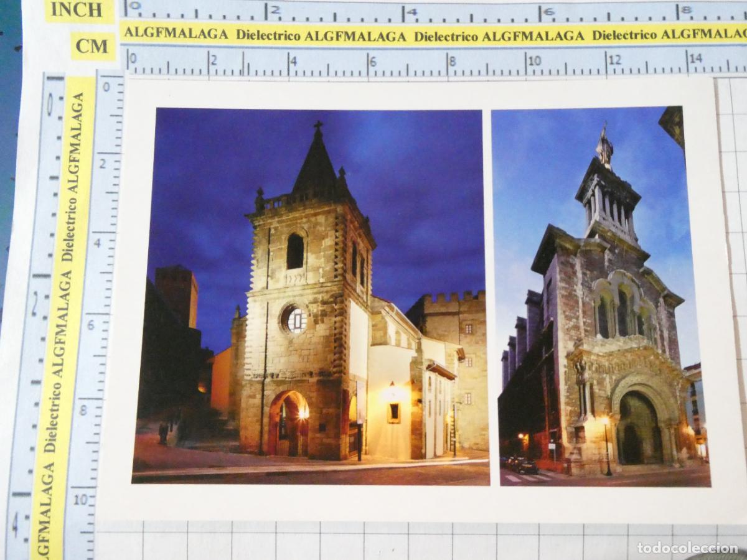Click the INCH label on the ruler
The height and width of the screenshot is (560, 747).
tap(77, 10)
